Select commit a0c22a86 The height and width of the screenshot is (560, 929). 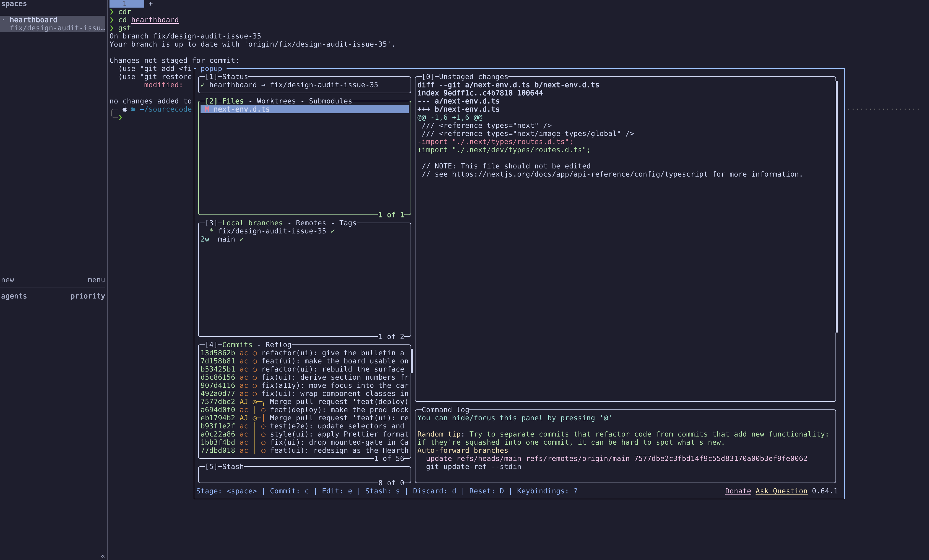[304, 434]
